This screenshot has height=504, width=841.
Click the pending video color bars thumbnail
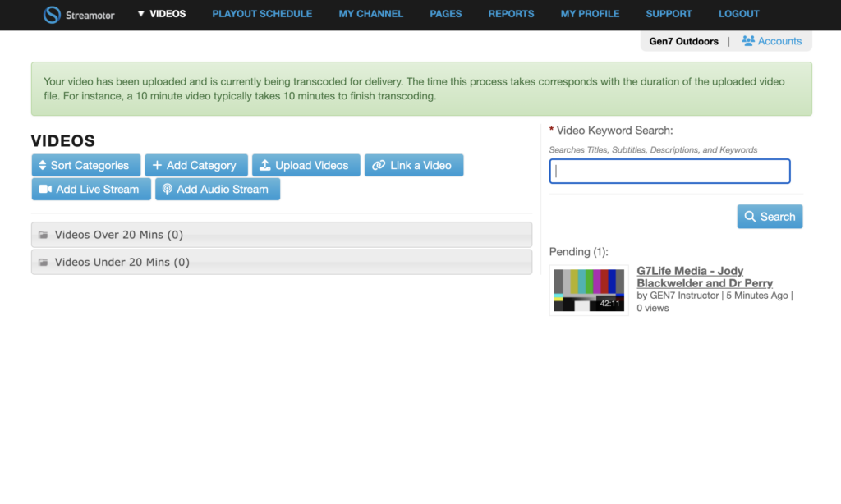coord(588,290)
